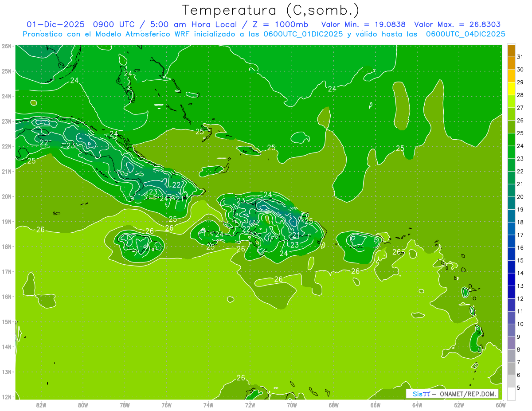Screen dimensions: 532x411
Task: Click purple color band between 9 and 10
Action: 511,330
